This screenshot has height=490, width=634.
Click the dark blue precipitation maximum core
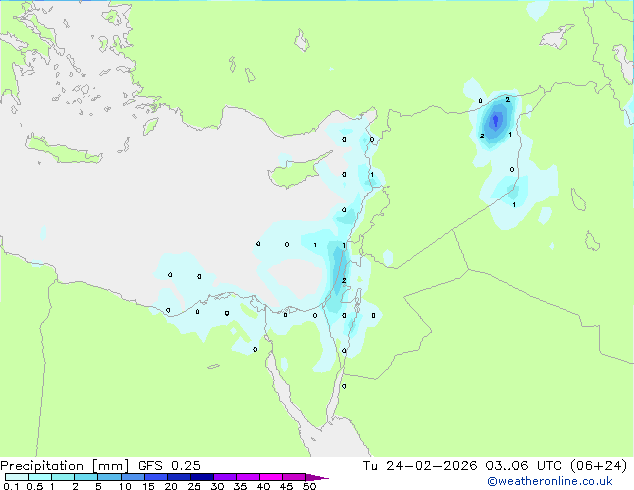point(496,120)
